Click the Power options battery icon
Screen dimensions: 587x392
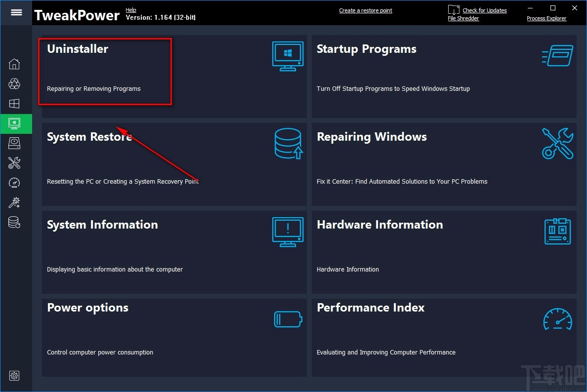[288, 319]
